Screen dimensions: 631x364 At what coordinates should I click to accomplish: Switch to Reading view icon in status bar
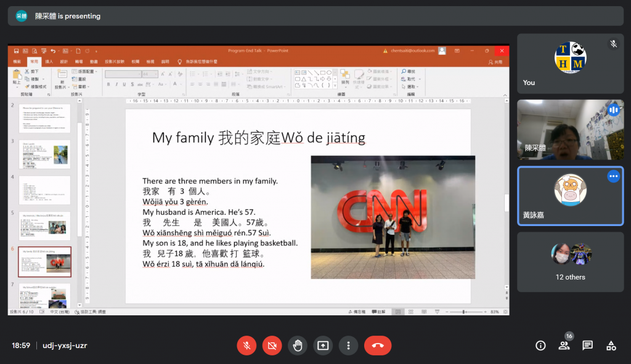point(424,312)
